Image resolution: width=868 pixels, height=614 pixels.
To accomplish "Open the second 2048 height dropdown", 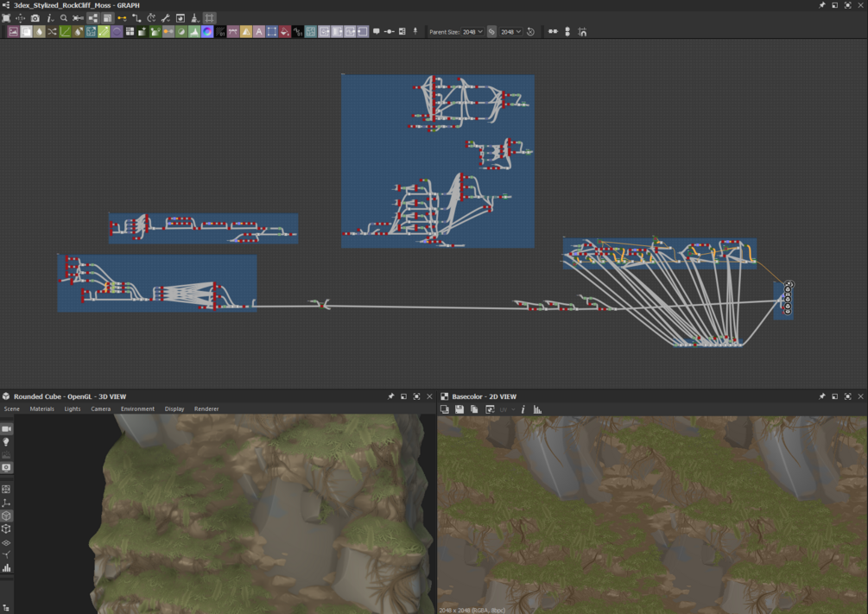I will tap(511, 32).
